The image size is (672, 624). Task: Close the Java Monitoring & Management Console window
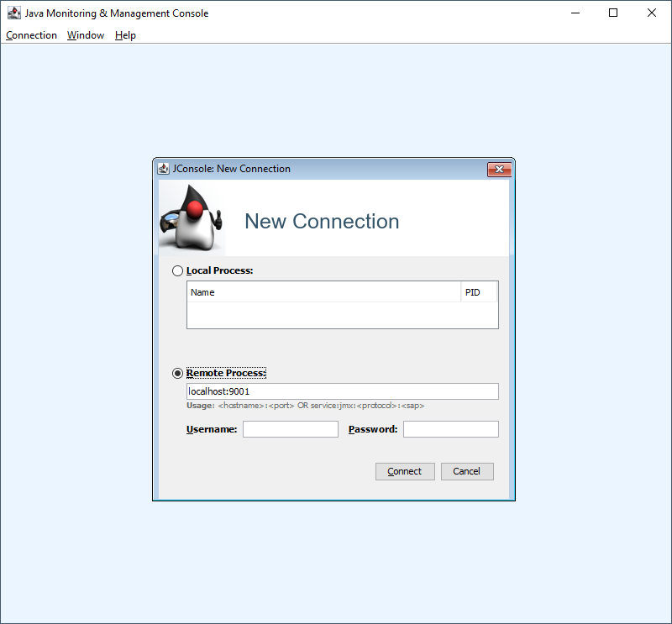click(652, 13)
